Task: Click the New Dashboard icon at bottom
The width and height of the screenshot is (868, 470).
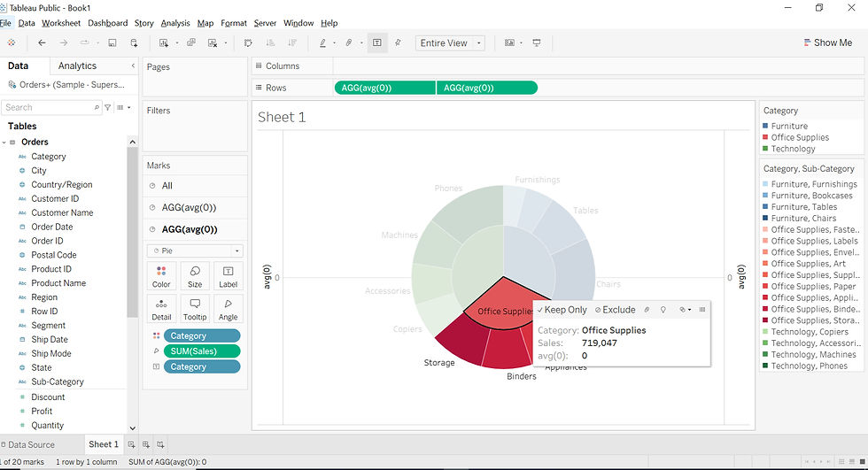Action: [145, 444]
